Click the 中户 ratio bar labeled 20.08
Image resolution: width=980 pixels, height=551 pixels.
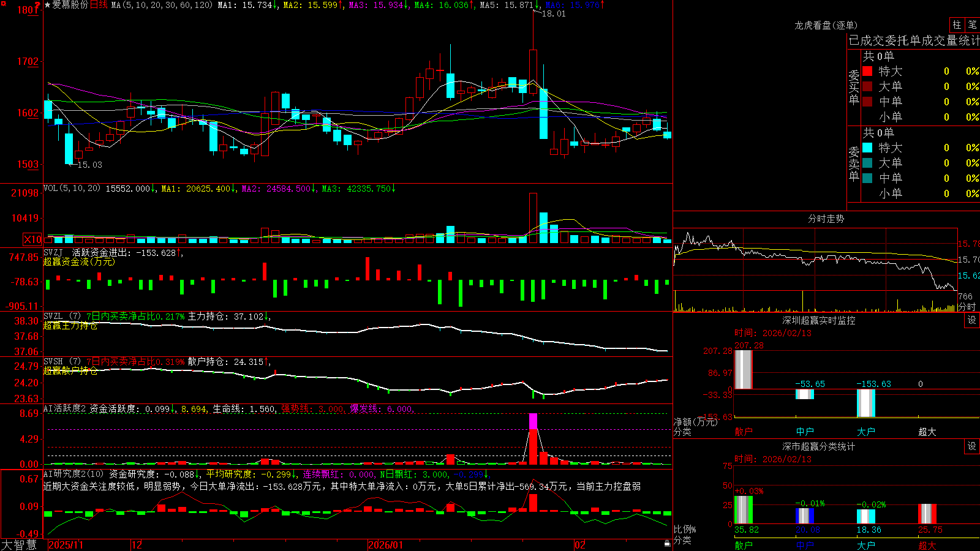(x=805, y=516)
